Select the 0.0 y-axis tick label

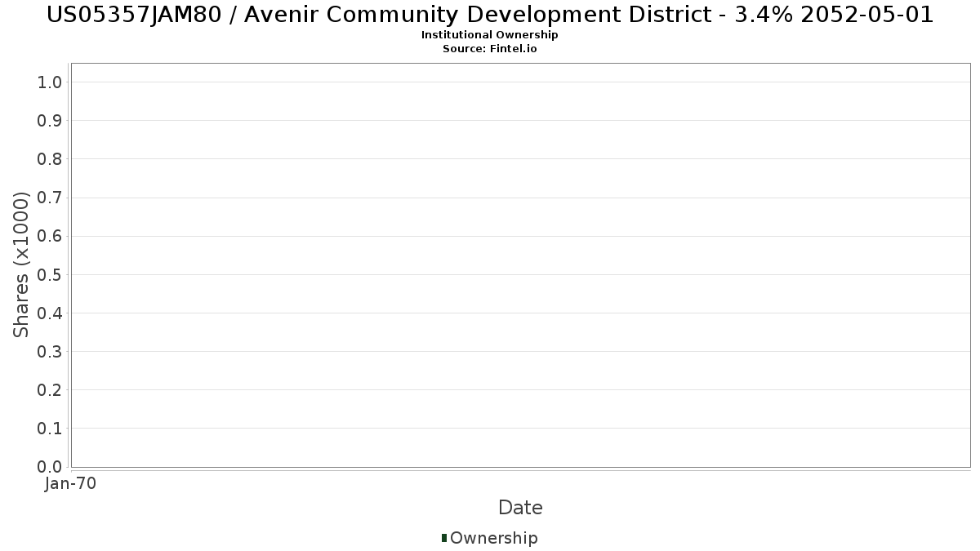point(50,467)
